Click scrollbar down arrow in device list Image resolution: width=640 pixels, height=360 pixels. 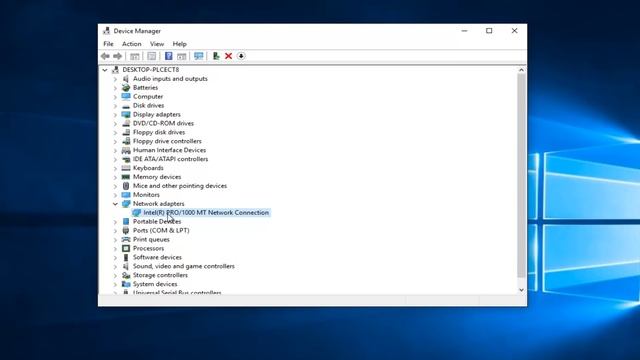[x=521, y=290]
